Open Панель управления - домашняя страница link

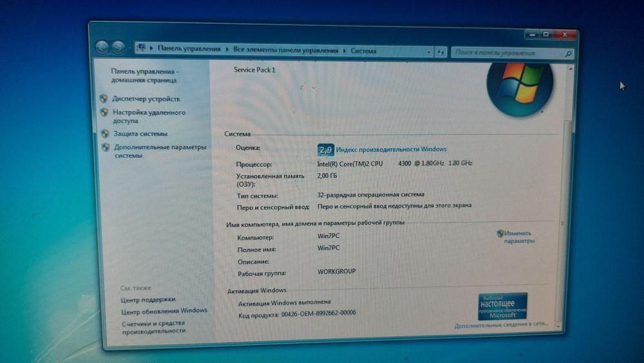coord(144,75)
